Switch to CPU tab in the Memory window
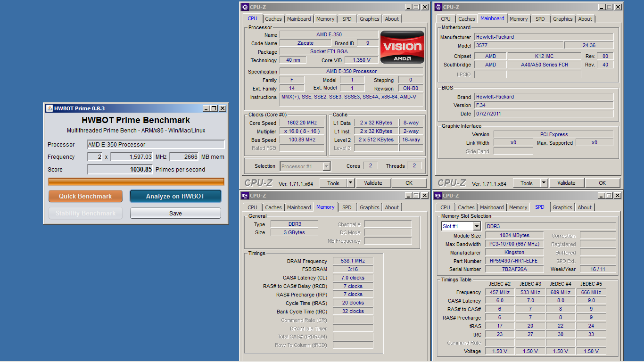 (253, 207)
